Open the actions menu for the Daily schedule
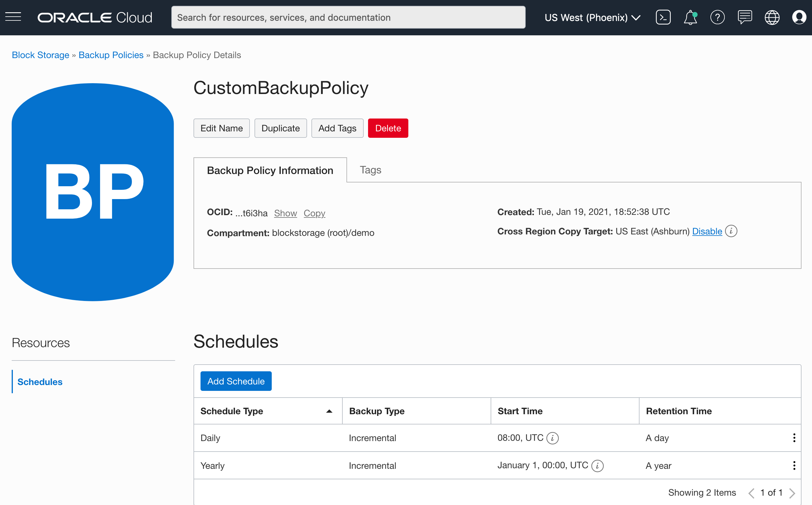The width and height of the screenshot is (812, 505). pos(794,438)
